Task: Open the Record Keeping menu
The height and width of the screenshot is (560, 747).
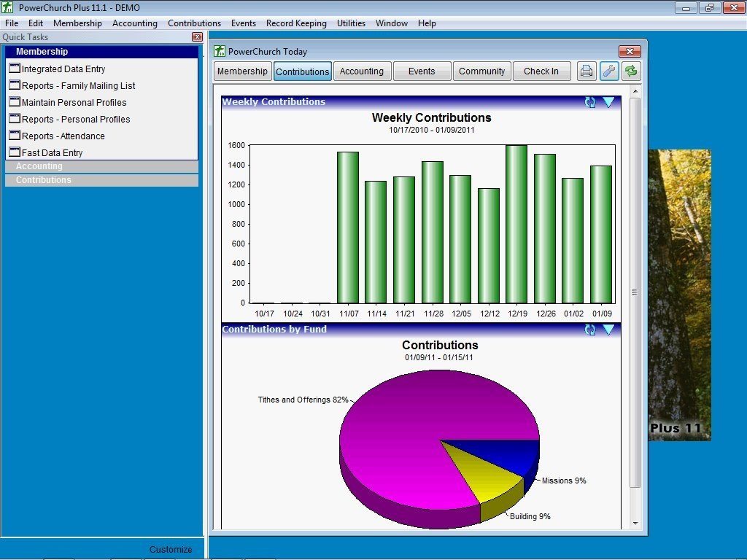Action: click(x=296, y=23)
